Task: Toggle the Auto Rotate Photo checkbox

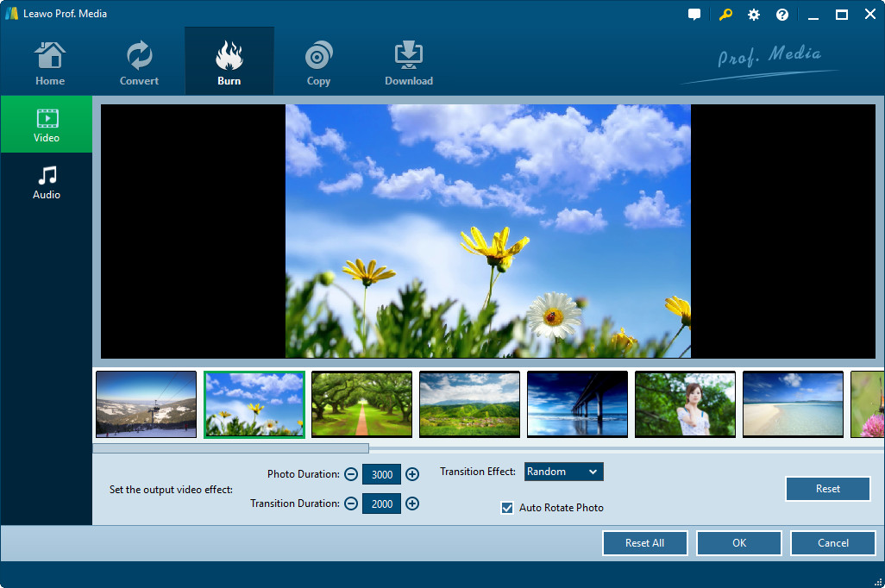Action: (507, 508)
